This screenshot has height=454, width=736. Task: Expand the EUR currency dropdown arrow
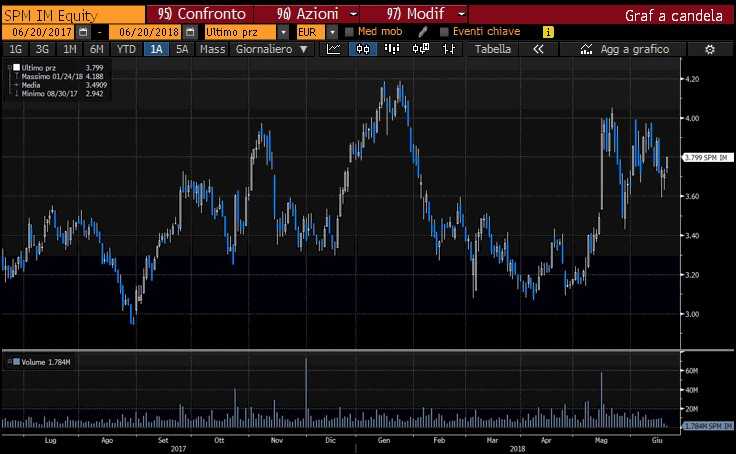tap(332, 32)
